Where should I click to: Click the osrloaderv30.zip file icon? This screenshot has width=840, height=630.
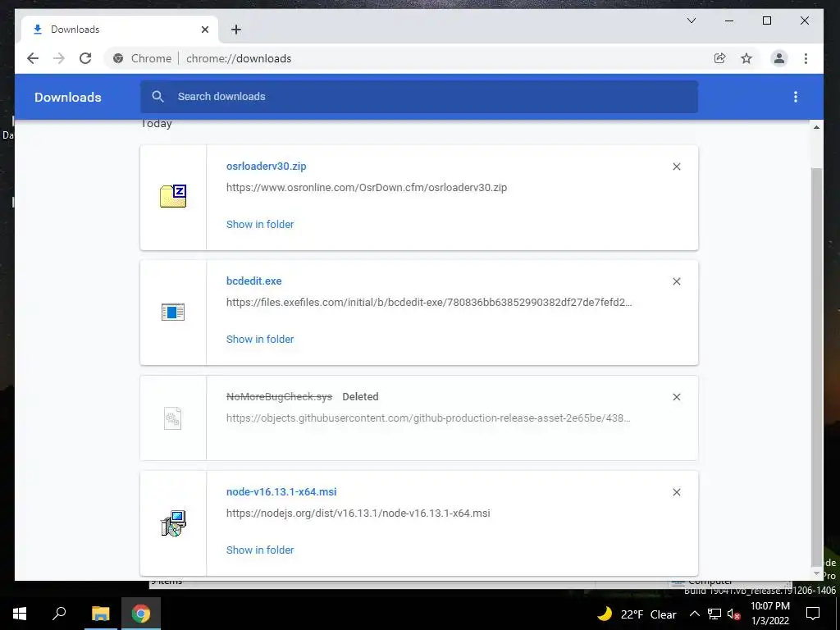click(x=173, y=196)
